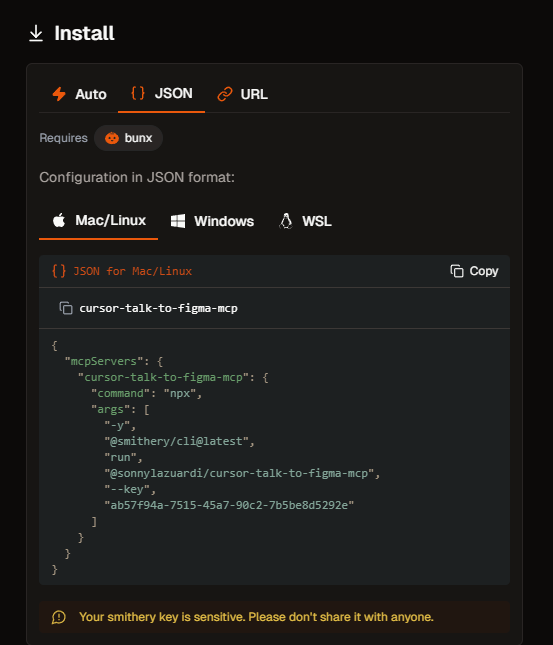This screenshot has height=645, width=553.
Task: Click the orange bun logo icon
Action: click(x=112, y=138)
